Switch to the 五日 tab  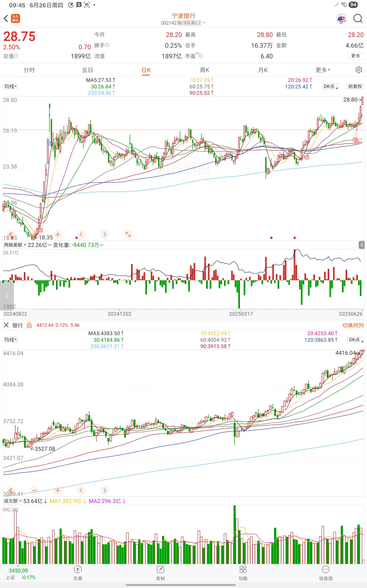[87, 70]
